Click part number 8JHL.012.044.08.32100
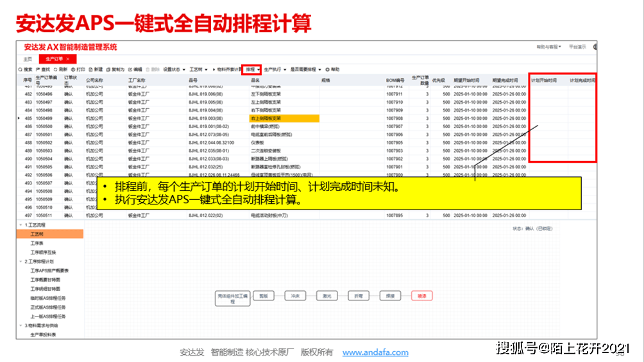 (x=211, y=143)
